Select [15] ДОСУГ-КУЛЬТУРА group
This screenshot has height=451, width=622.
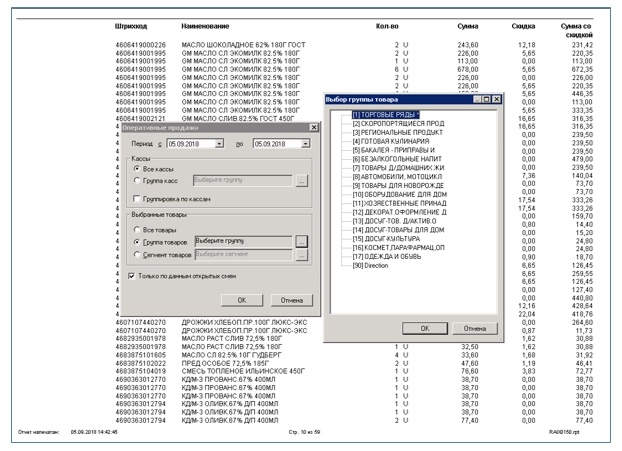click(x=386, y=239)
